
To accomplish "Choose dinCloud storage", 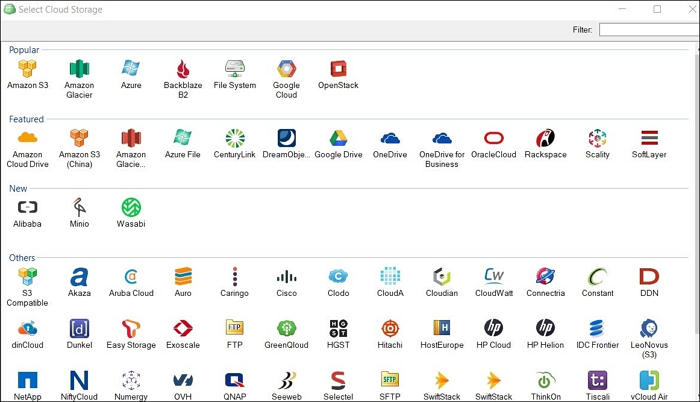I will (x=27, y=334).
